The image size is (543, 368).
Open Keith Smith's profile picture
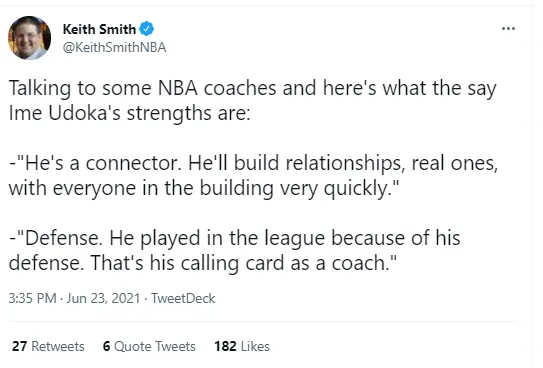pos(29,38)
